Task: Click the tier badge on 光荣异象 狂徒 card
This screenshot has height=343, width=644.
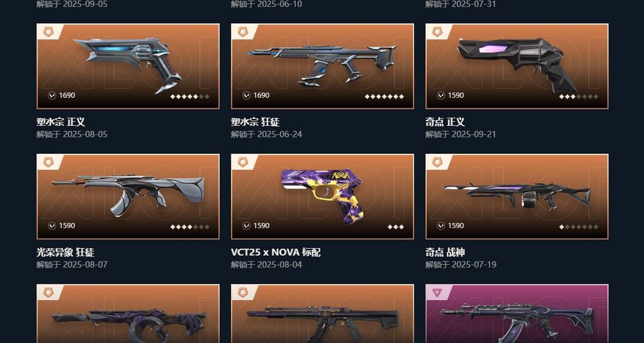Action: [x=48, y=162]
